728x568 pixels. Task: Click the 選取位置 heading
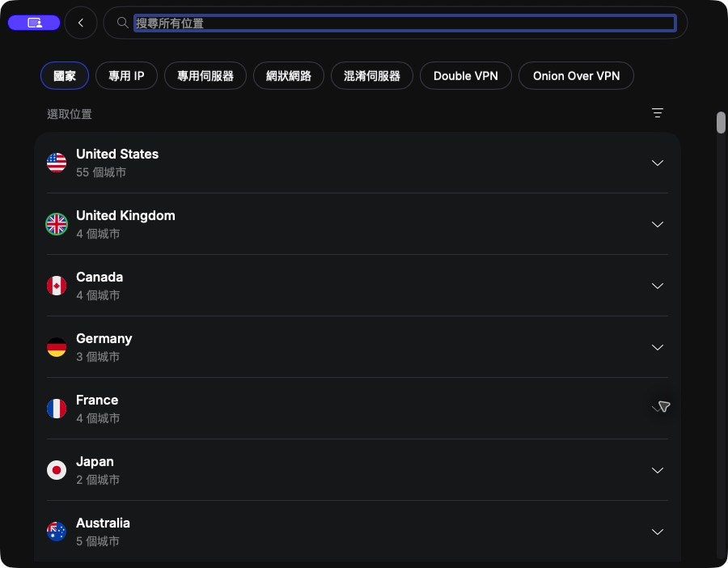pos(70,114)
